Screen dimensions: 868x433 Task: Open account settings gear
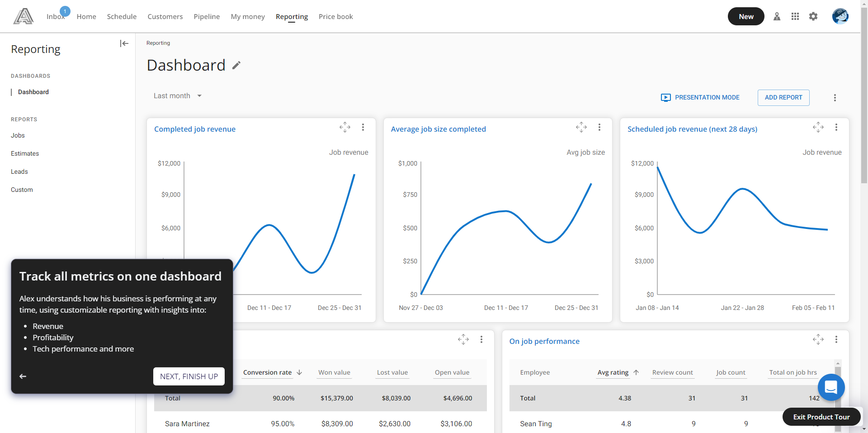click(813, 16)
